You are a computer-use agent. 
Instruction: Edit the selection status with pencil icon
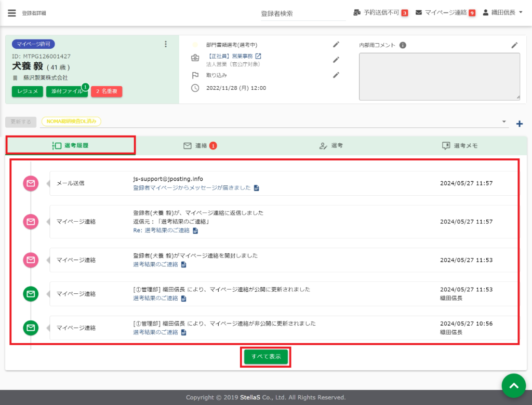(x=336, y=45)
